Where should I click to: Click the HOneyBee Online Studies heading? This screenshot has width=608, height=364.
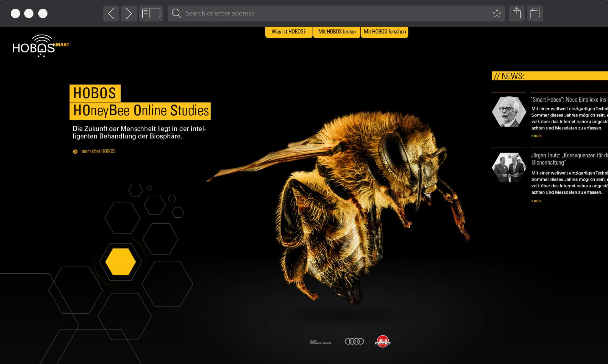pyautogui.click(x=140, y=111)
